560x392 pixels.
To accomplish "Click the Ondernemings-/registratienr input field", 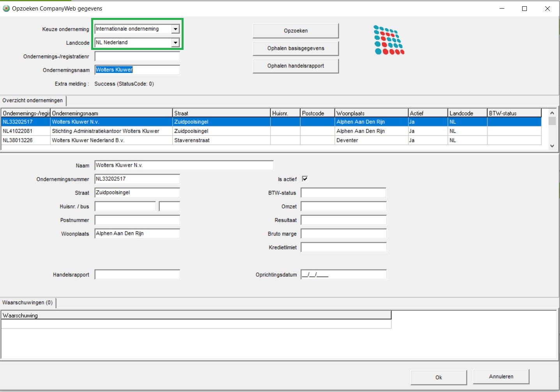I will pos(137,57).
